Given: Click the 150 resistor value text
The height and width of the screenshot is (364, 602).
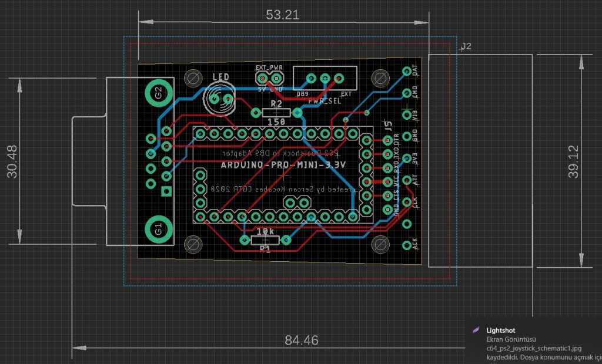Looking at the screenshot, I should tap(276, 122).
